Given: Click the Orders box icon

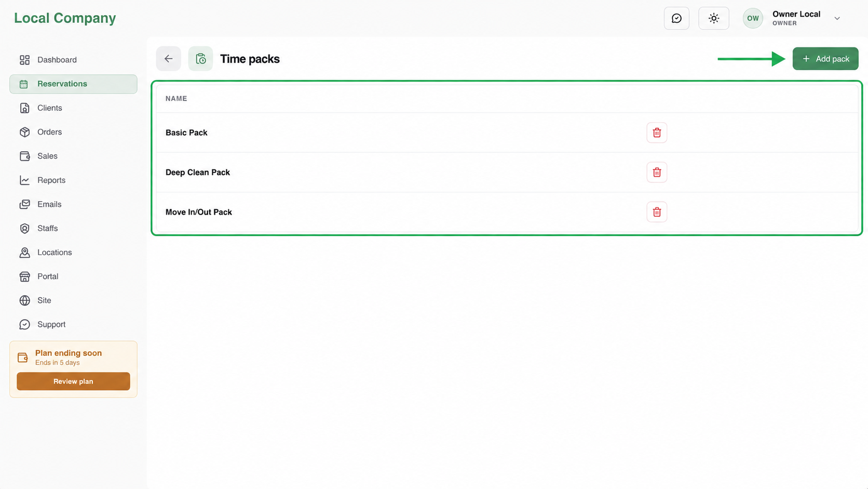Looking at the screenshot, I should [24, 132].
